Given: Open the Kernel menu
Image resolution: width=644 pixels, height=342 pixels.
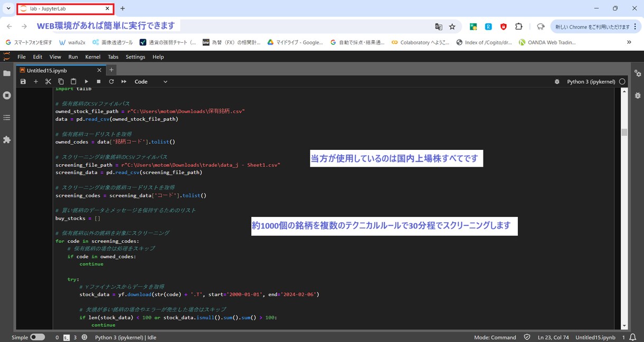Looking at the screenshot, I should pyautogui.click(x=93, y=57).
